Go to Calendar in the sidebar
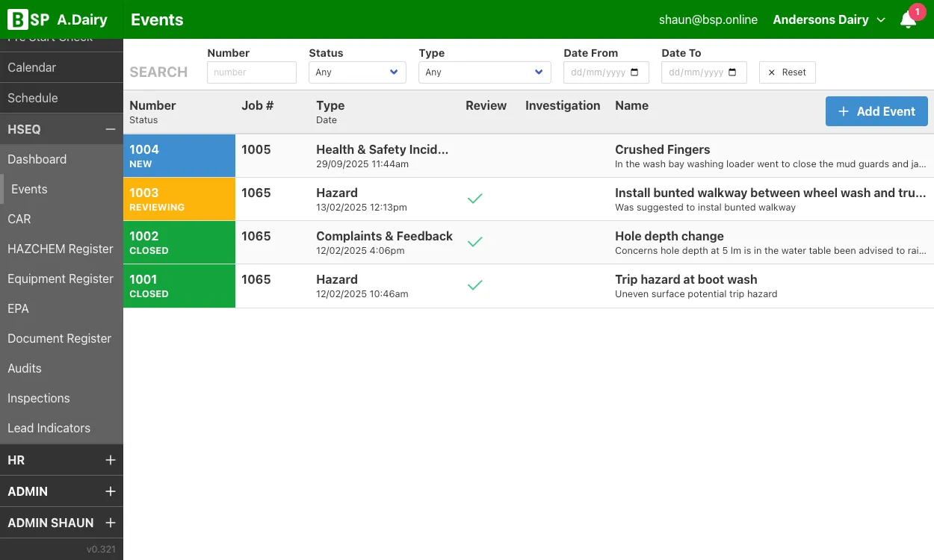 pos(61,67)
